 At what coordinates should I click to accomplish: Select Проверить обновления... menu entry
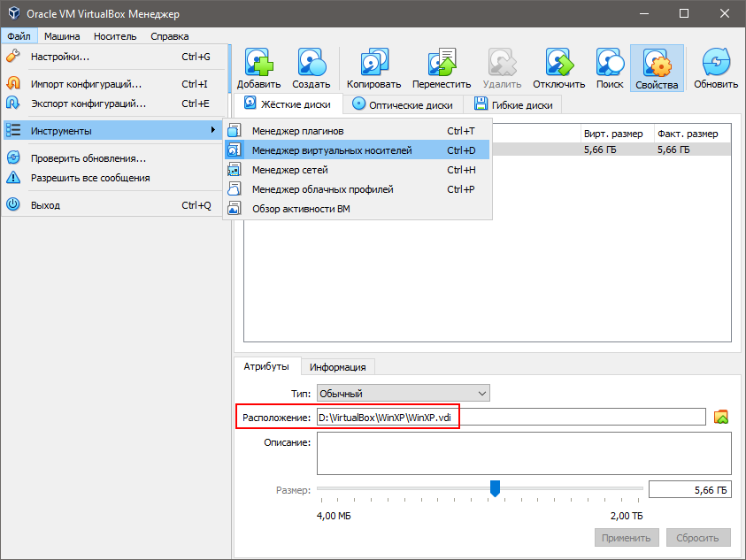(x=113, y=158)
